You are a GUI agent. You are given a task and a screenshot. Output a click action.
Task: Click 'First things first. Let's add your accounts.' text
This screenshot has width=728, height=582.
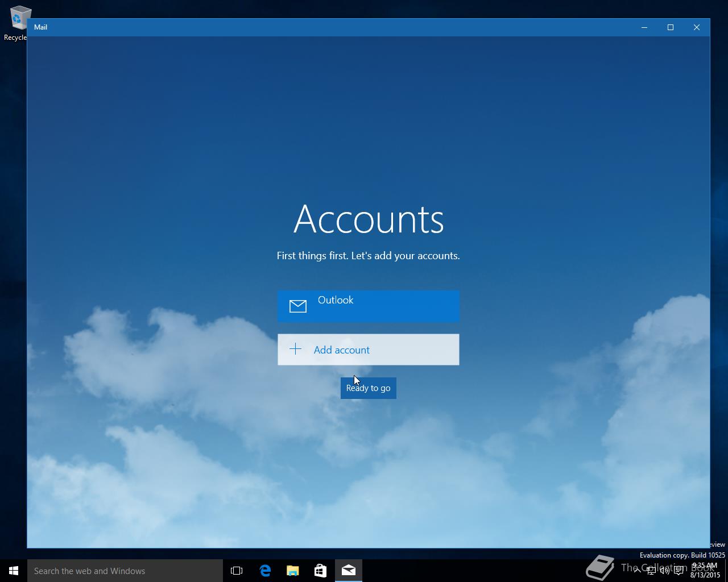(x=369, y=256)
